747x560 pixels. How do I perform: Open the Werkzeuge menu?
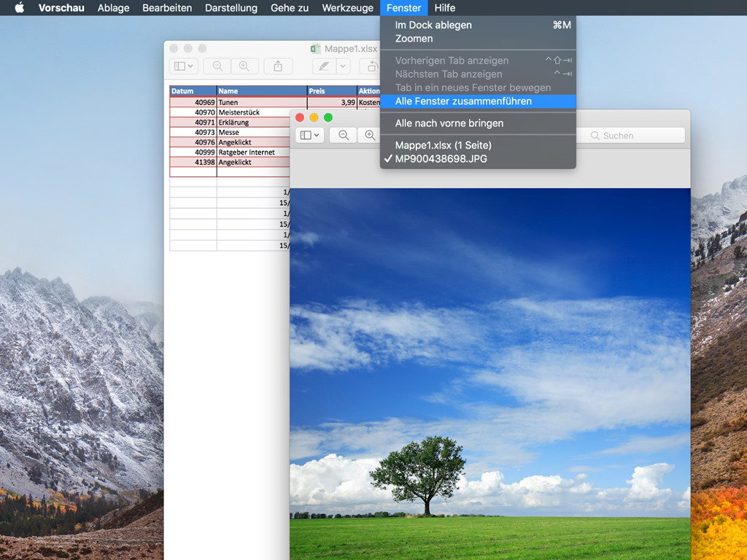pos(347,8)
